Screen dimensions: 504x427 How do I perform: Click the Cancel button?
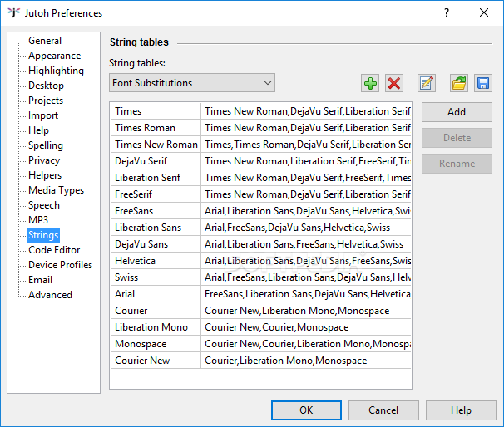click(383, 410)
